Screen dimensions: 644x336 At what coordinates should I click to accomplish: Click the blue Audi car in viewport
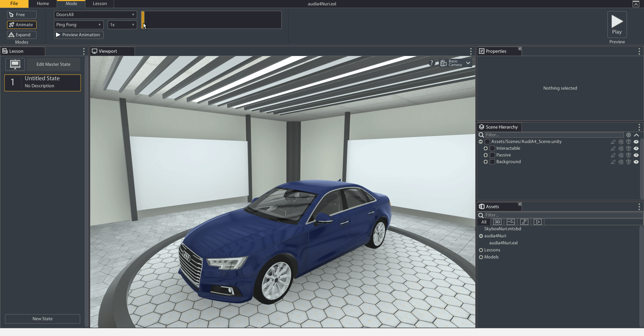click(x=285, y=242)
